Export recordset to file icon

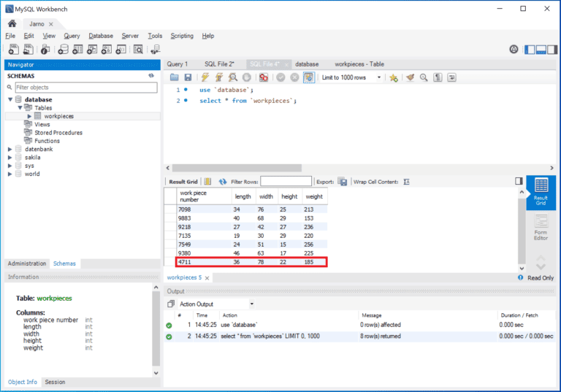tap(343, 182)
